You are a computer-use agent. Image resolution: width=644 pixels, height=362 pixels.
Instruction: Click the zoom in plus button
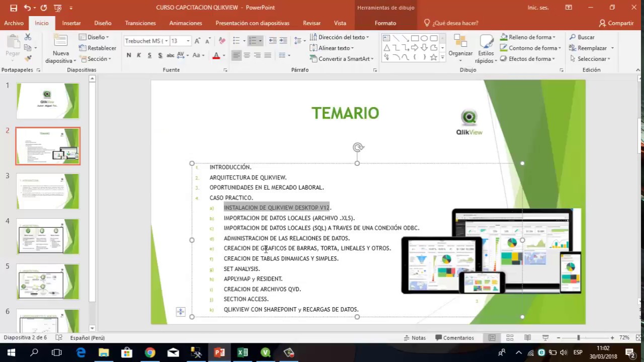[612, 338]
